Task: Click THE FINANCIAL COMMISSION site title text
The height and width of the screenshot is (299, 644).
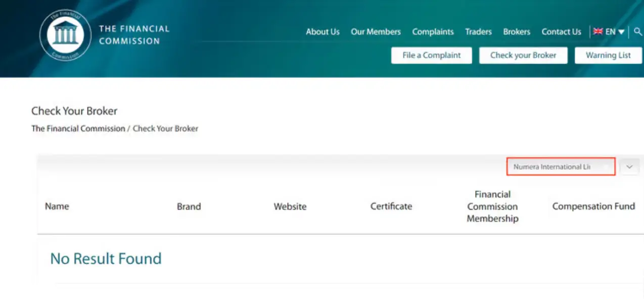Action: click(134, 35)
